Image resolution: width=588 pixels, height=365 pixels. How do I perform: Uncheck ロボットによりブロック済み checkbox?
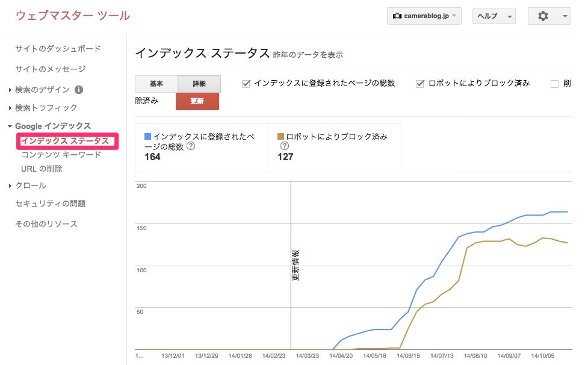[420, 84]
